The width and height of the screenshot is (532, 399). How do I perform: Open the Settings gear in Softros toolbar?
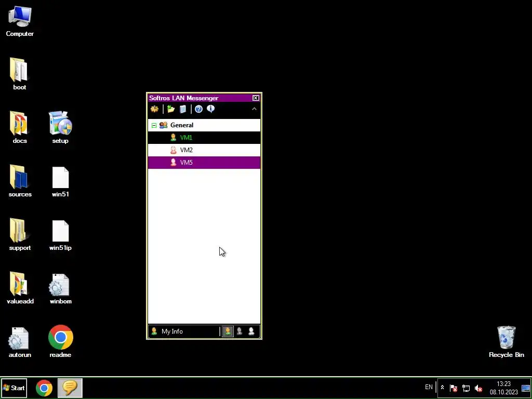click(155, 109)
